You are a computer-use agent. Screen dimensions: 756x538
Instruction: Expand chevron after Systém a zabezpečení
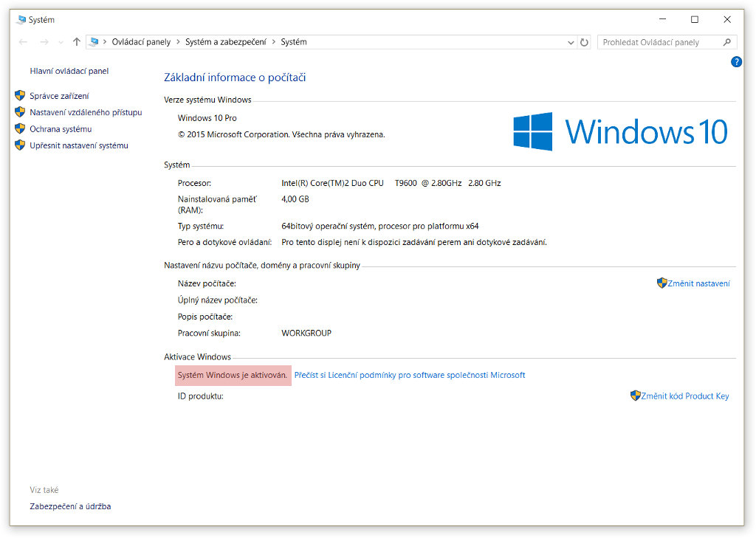[x=273, y=42]
